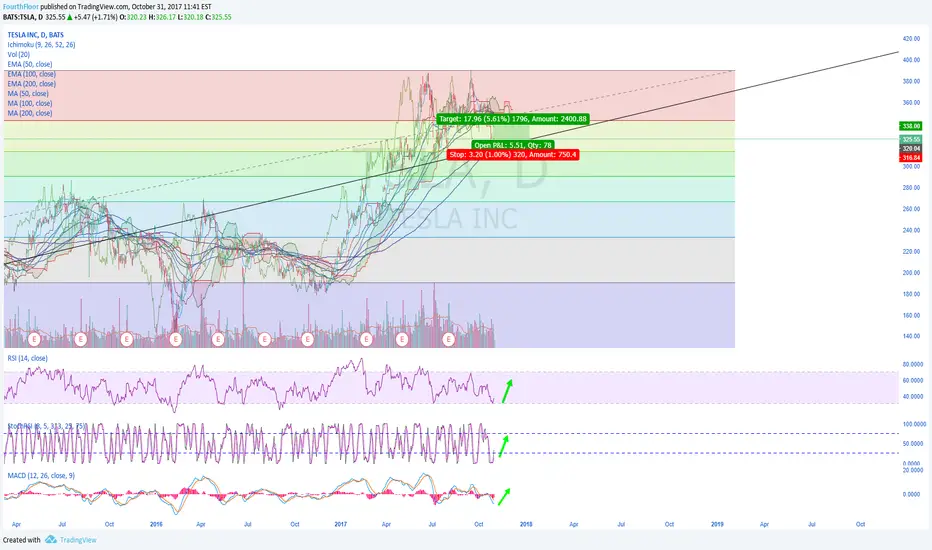Select the MA (100, close) legend entry
This screenshot has width=932, height=550.
point(30,103)
